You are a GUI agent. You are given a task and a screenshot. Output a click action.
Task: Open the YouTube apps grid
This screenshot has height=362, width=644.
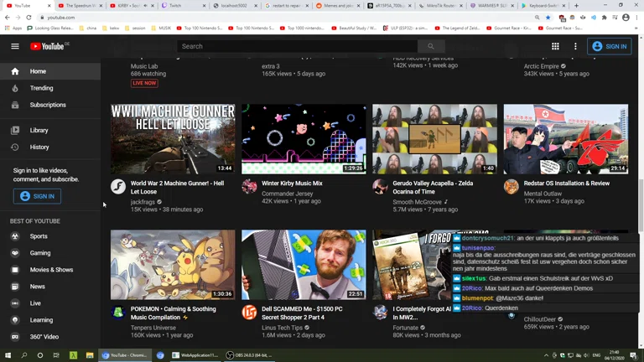coord(555,46)
